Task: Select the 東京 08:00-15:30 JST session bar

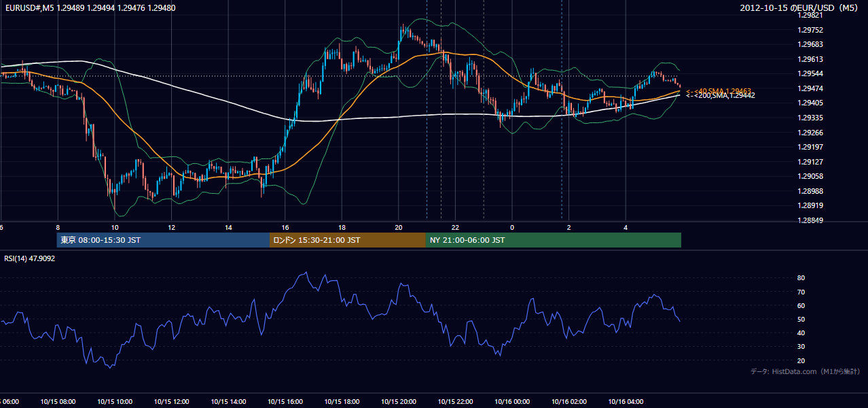Action: pos(163,240)
